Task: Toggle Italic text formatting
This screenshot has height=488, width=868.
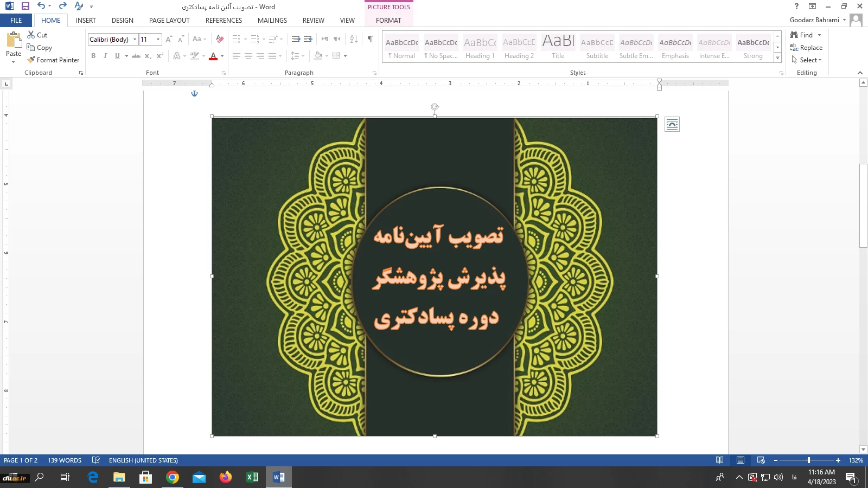Action: point(105,56)
